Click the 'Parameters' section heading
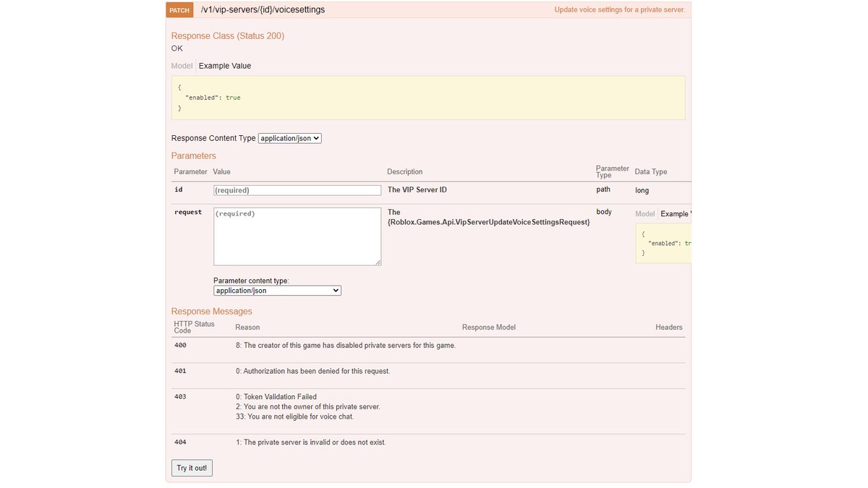 (194, 156)
